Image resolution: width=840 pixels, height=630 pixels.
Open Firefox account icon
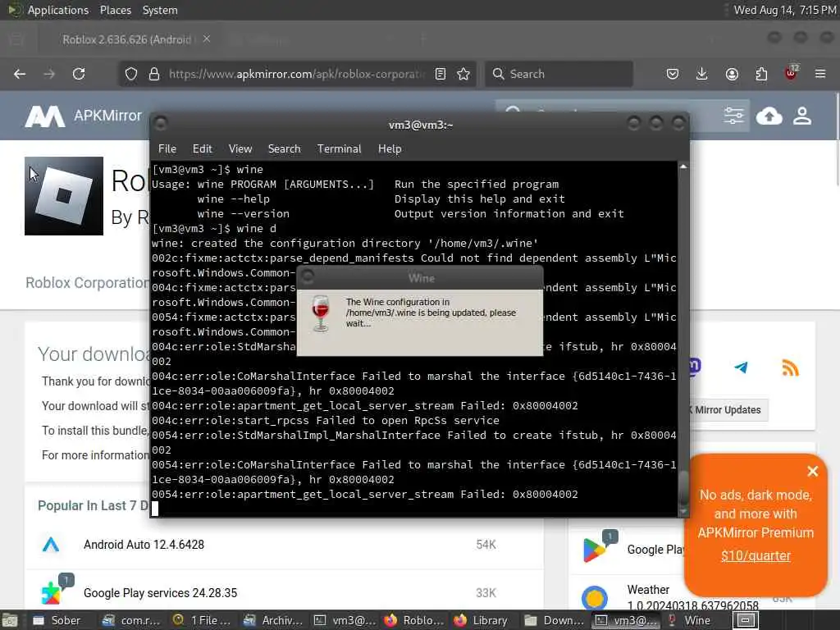(x=732, y=74)
